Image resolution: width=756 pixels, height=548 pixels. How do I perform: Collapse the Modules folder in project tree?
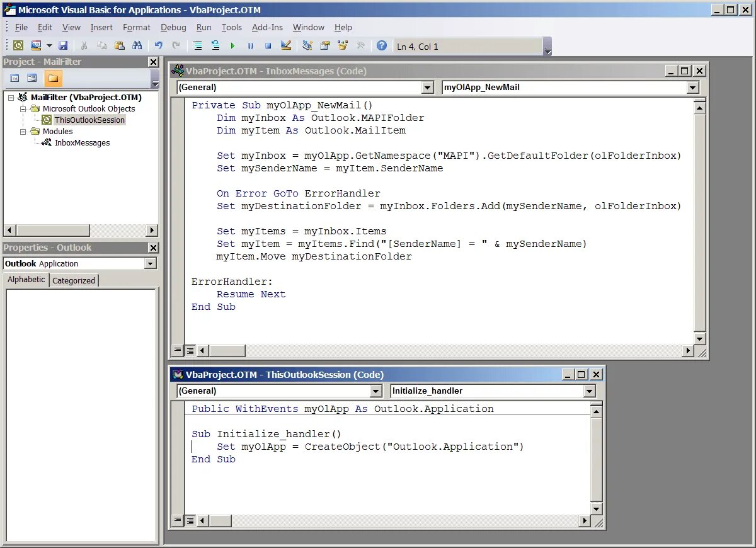(x=23, y=131)
